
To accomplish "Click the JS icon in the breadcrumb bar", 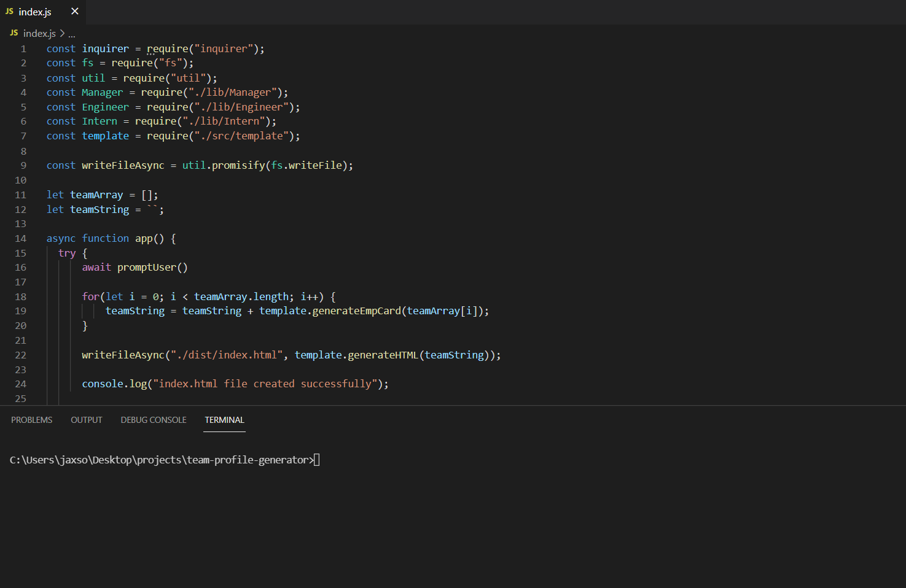I will click(13, 33).
